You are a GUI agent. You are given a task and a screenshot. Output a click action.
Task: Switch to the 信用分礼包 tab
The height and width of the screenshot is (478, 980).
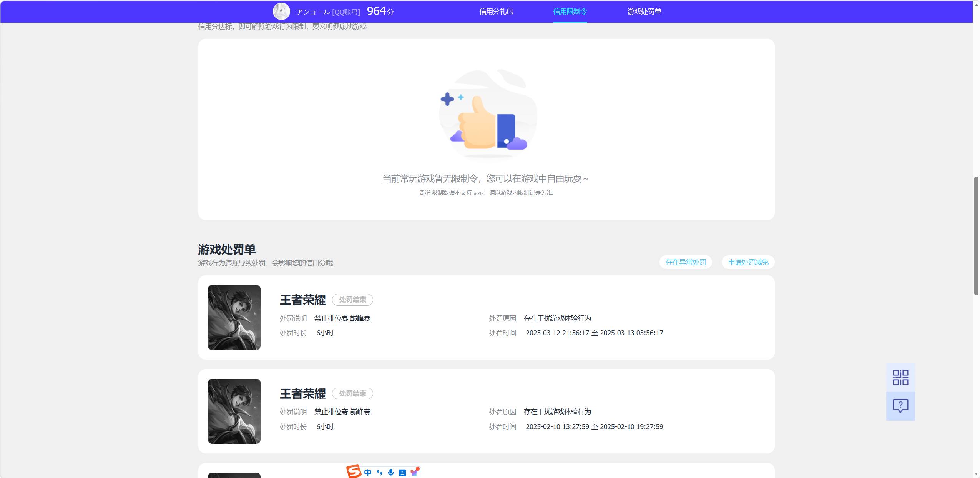coord(496,12)
